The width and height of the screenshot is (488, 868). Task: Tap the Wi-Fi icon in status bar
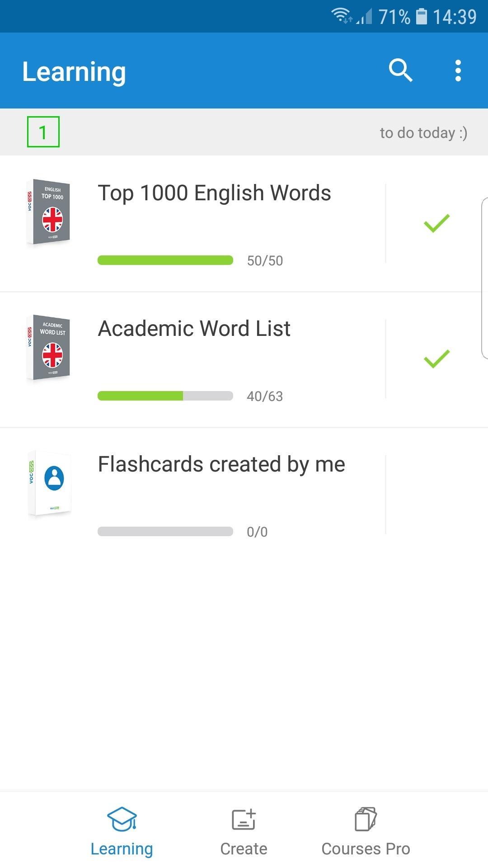coord(341,16)
